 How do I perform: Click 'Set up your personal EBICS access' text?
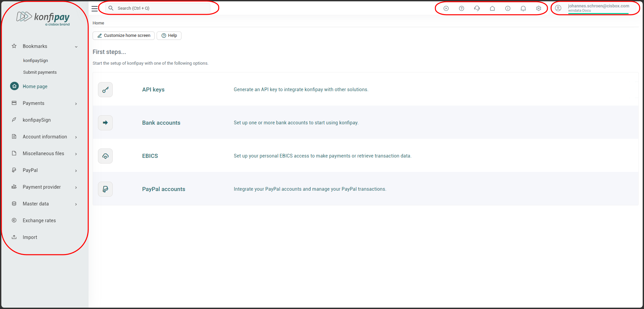[x=322, y=156]
